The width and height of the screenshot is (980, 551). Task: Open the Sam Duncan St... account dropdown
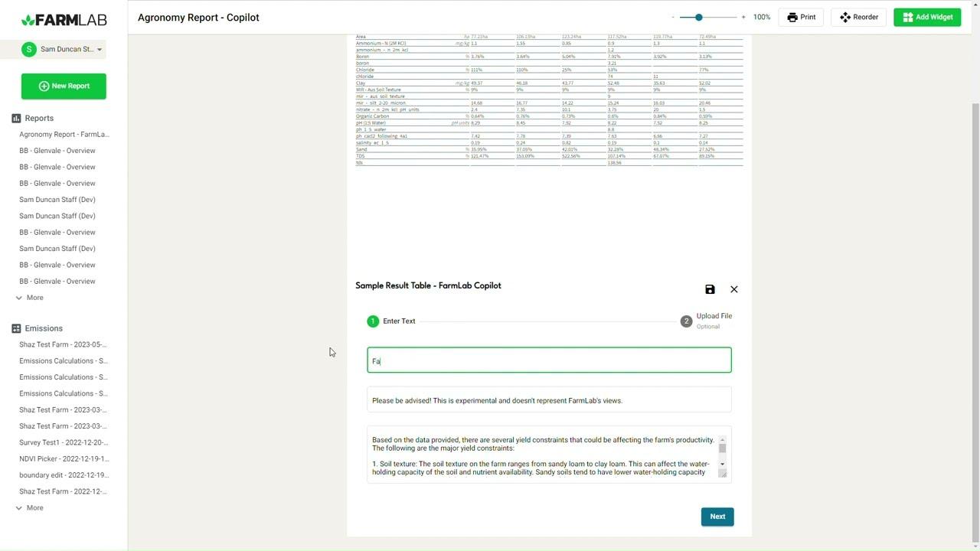point(64,49)
